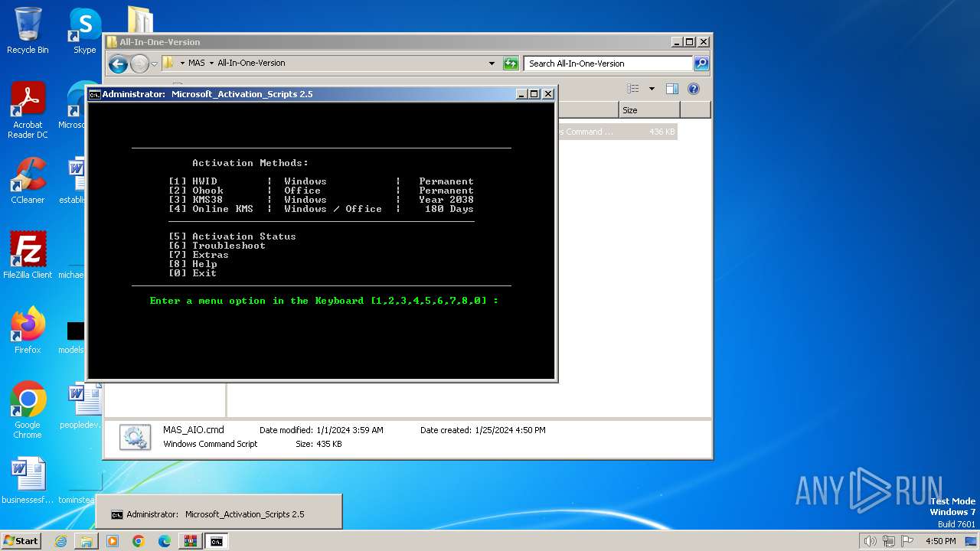
Task: Open the view options dropdown arrow
Action: [652, 89]
